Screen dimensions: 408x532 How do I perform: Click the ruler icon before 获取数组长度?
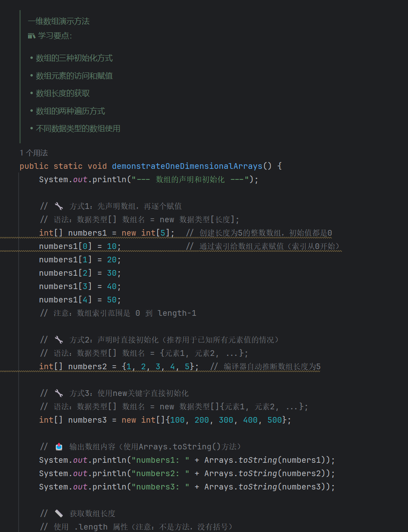59,514
